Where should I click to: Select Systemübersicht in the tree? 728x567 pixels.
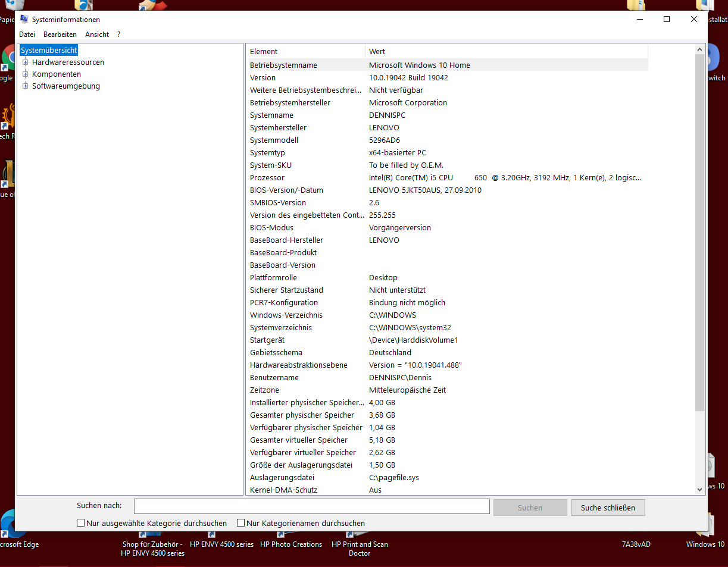pyautogui.click(x=49, y=51)
